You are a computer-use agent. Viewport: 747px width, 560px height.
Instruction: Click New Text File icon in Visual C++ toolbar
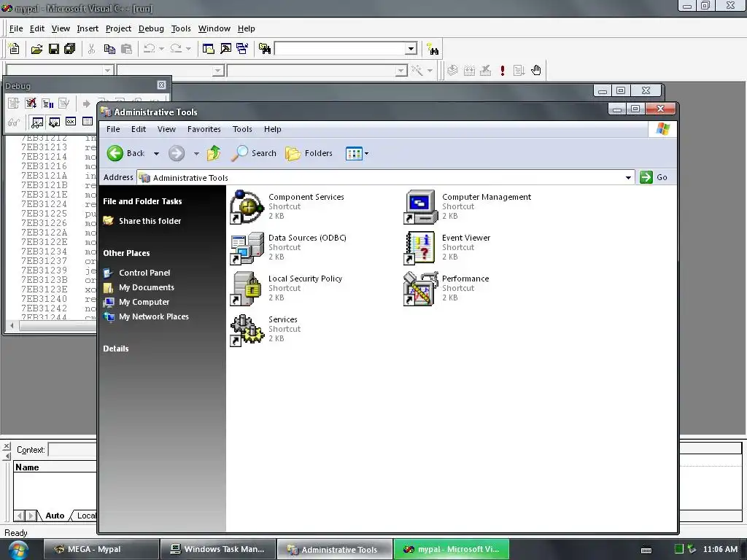[x=14, y=49]
